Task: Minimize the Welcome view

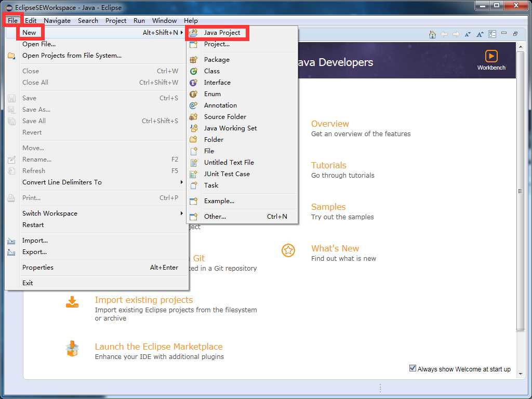Action: [x=504, y=33]
